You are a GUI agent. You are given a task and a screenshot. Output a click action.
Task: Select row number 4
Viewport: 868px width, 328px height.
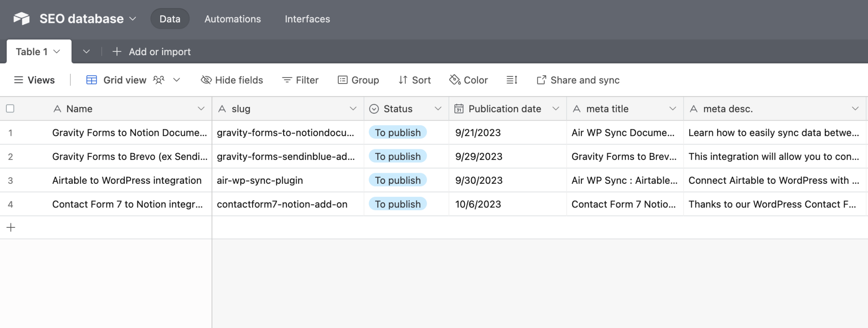click(10, 204)
